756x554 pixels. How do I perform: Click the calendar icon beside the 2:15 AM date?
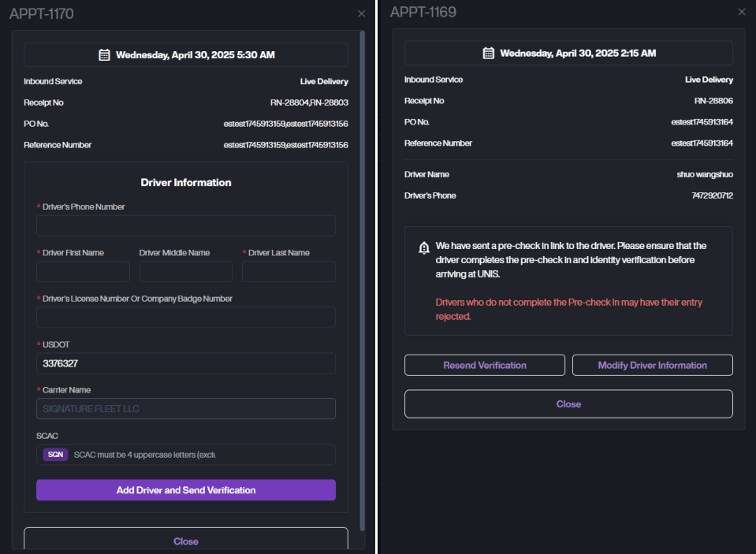tap(488, 54)
